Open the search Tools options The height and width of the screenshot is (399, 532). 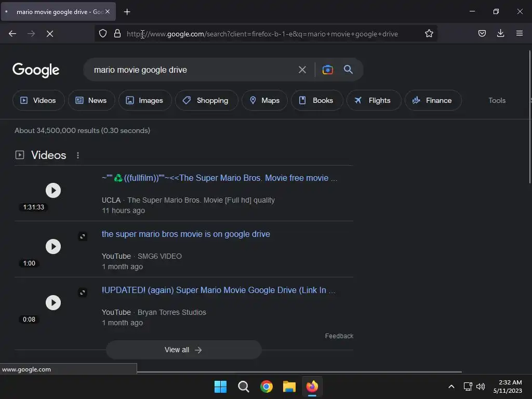pos(497,100)
